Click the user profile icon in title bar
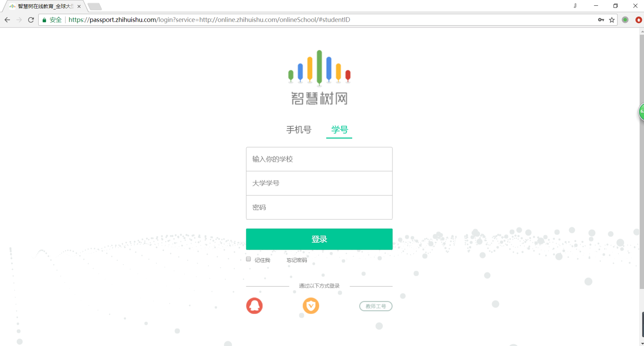The width and height of the screenshot is (644, 346). coord(575,6)
